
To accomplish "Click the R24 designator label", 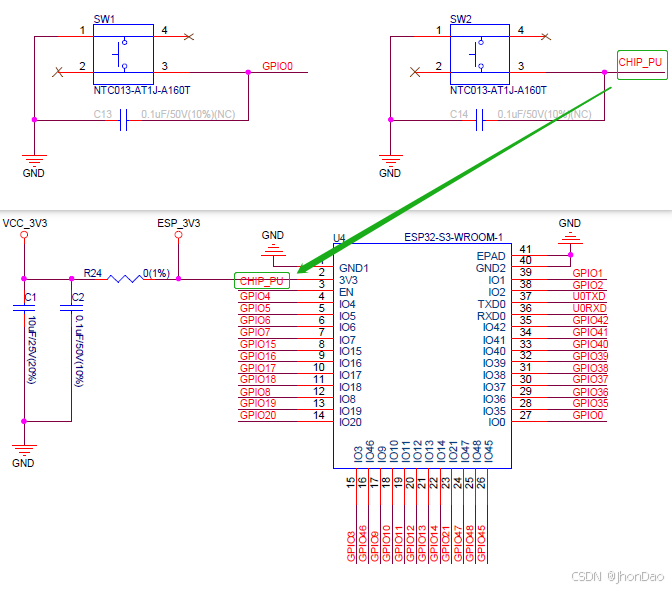I will [x=93, y=273].
